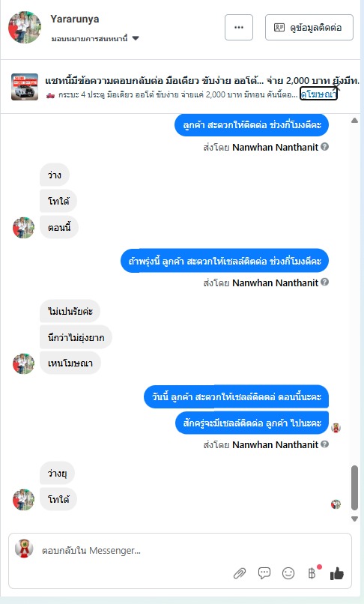The image size is (364, 604).
Task: Click info icon beside first Nanwhan Nanthanit
Action: (325, 147)
